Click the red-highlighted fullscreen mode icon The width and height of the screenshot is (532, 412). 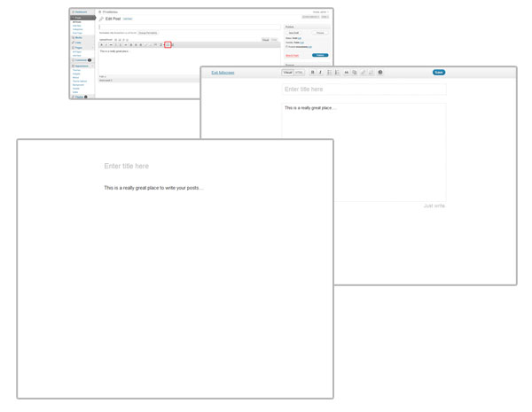click(x=168, y=44)
